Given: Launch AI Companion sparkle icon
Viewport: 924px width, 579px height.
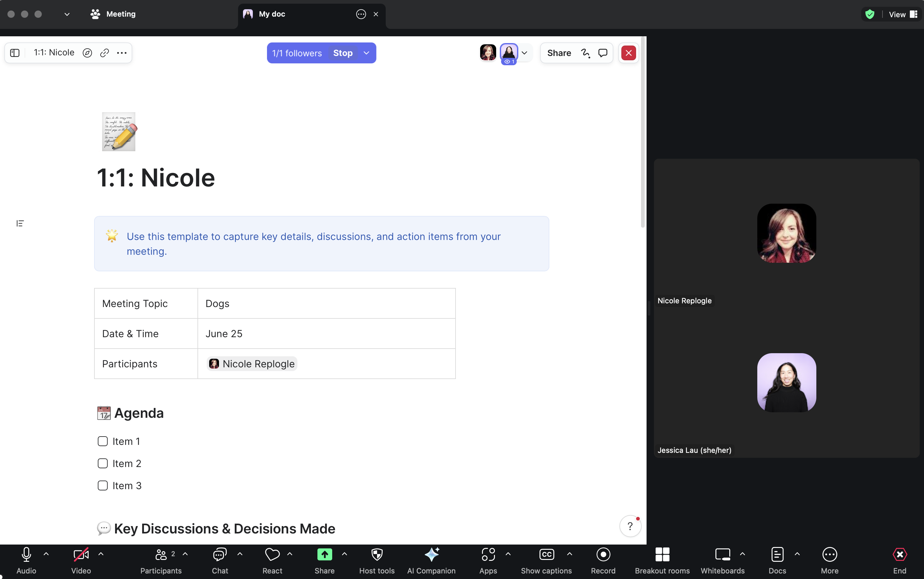Looking at the screenshot, I should [431, 561].
